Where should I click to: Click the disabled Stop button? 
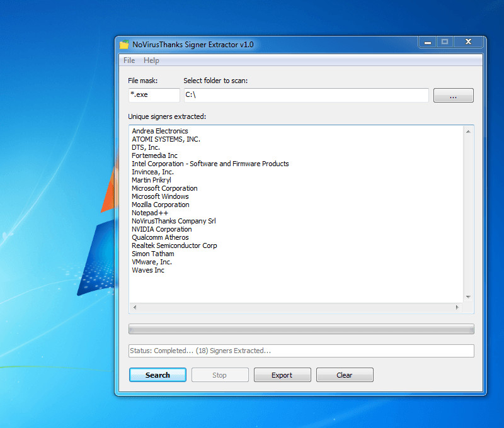point(220,375)
